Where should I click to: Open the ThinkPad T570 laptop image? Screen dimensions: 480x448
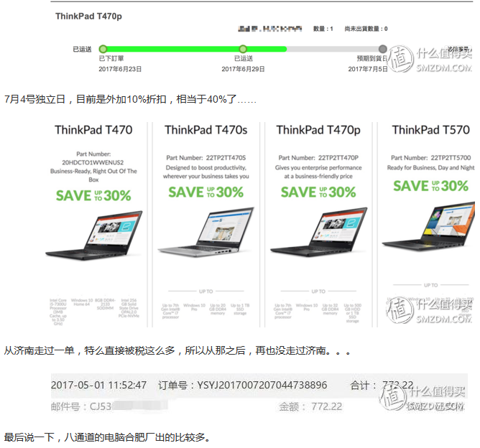pyautogui.click(x=428, y=226)
